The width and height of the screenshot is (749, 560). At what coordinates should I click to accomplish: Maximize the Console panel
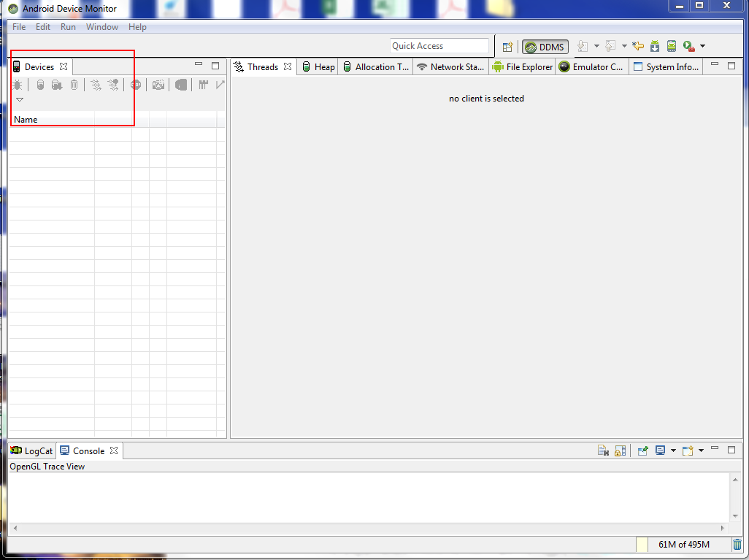pos(731,450)
